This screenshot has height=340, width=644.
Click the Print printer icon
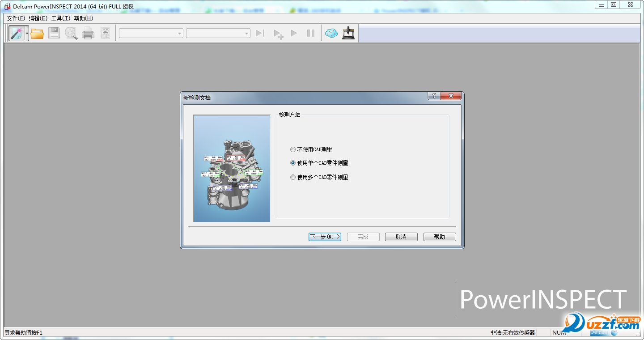88,33
